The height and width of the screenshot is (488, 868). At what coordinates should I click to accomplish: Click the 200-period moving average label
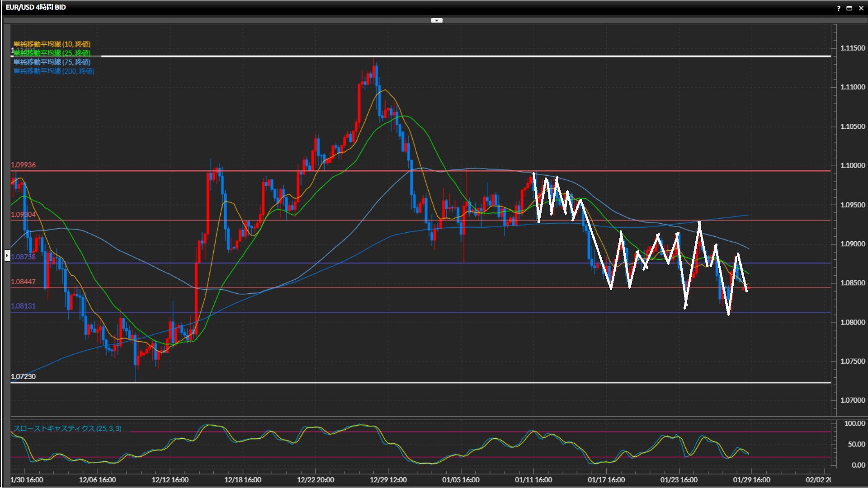(54, 71)
